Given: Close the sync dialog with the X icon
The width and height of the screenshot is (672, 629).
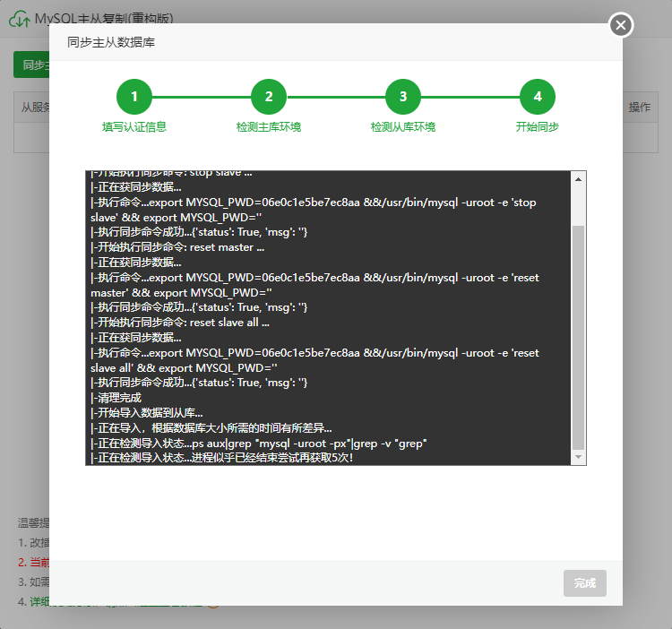Looking at the screenshot, I should pyautogui.click(x=621, y=25).
